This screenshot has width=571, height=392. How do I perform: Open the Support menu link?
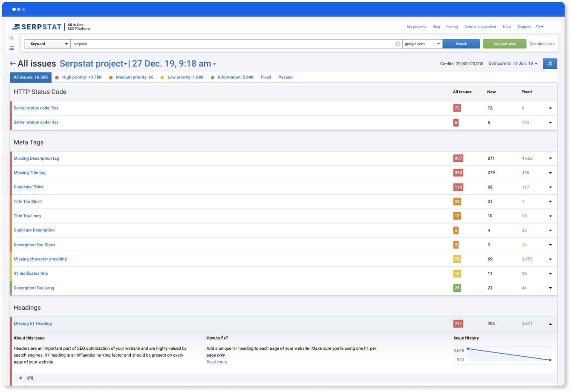click(x=524, y=27)
